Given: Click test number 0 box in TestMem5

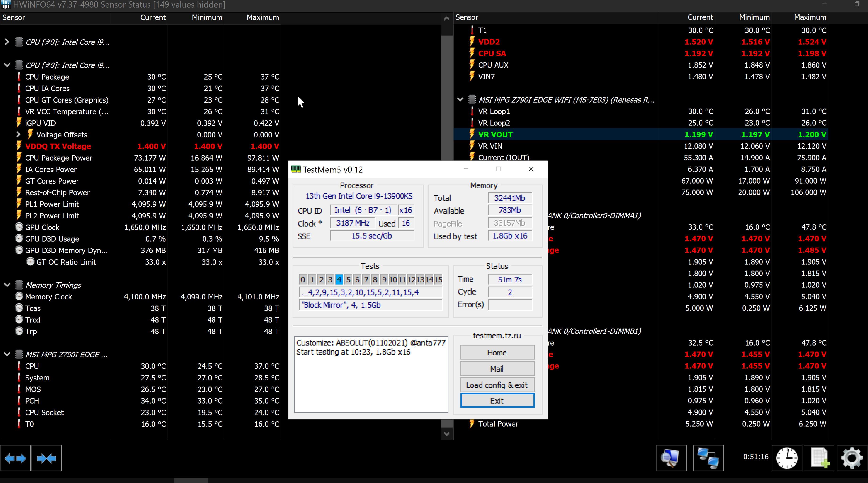Looking at the screenshot, I should [x=302, y=279].
